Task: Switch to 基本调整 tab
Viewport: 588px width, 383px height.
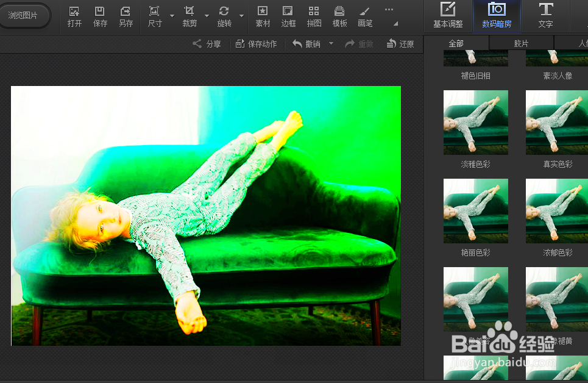Action: pyautogui.click(x=448, y=16)
